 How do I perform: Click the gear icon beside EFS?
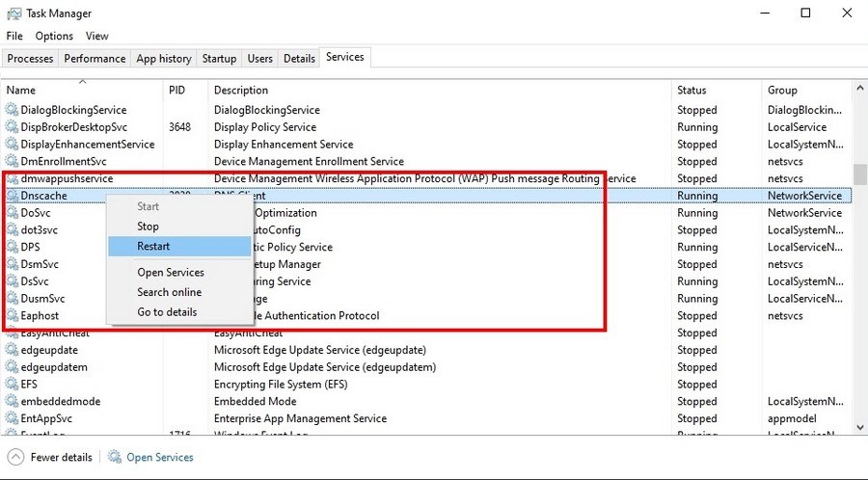(12, 384)
